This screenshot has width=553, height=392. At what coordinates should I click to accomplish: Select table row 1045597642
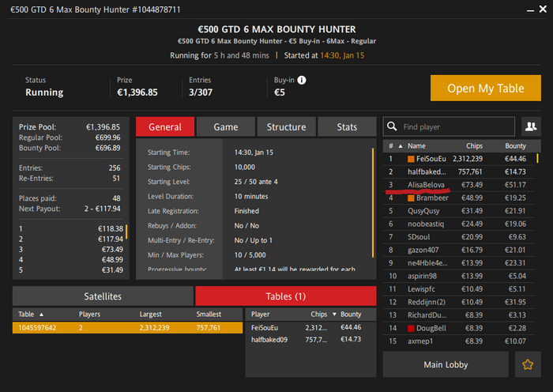[x=127, y=327]
